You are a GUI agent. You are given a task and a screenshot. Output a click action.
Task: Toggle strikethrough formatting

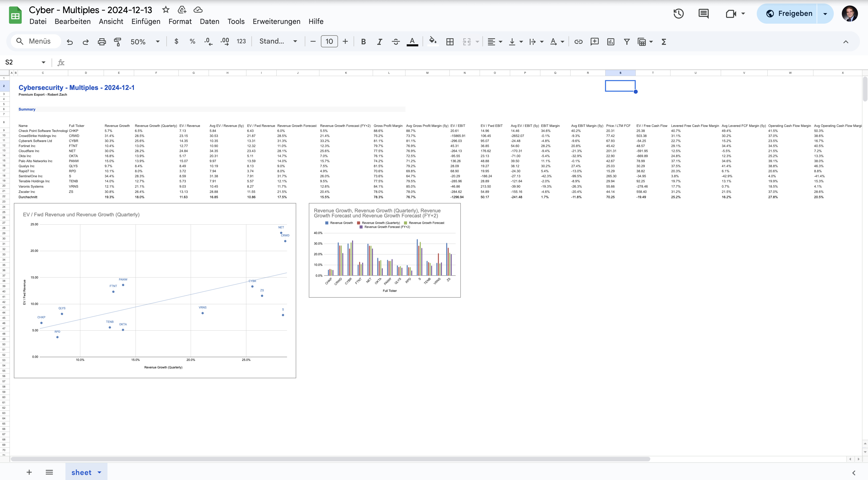[396, 42]
